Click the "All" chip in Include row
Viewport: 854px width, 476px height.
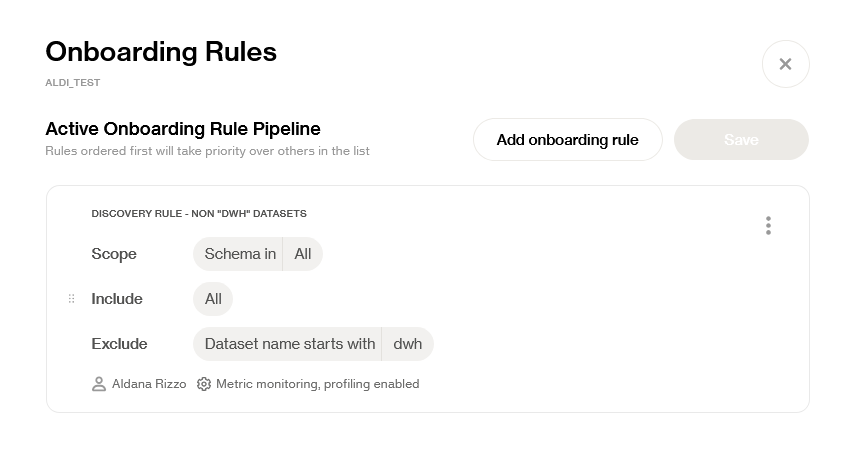(213, 299)
